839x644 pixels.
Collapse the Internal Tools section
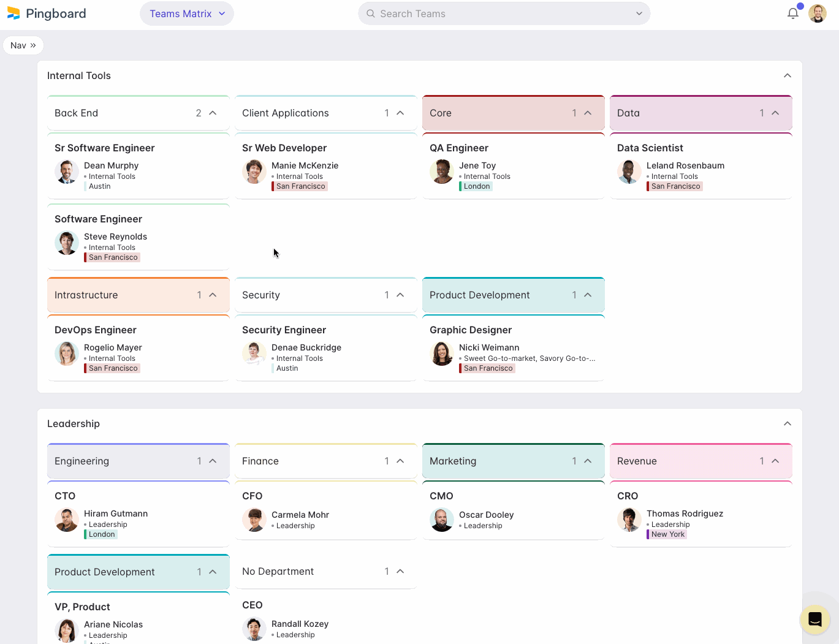pos(788,75)
